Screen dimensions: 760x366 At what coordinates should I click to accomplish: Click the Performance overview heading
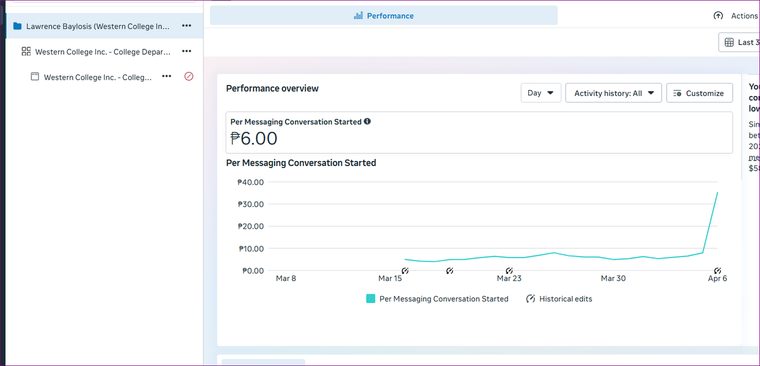272,88
